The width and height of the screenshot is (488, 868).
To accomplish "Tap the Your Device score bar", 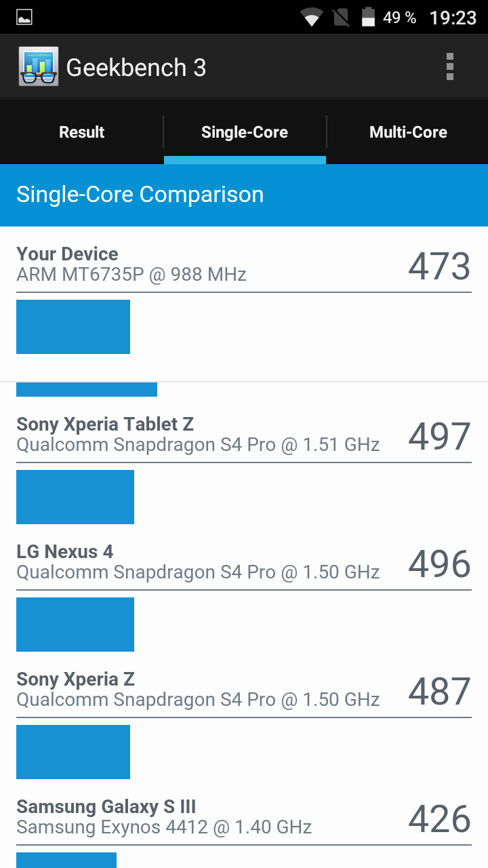I will [x=73, y=327].
